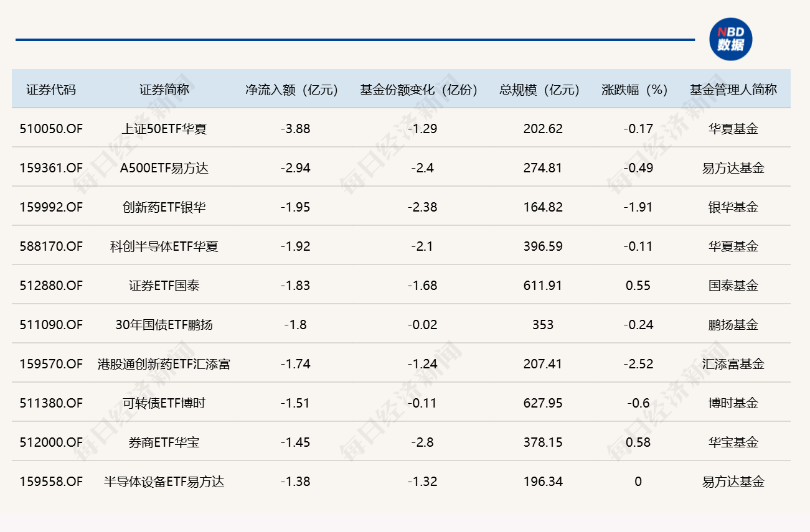
Task: Click the 净流入额（亿元） column header
Action: [292, 90]
